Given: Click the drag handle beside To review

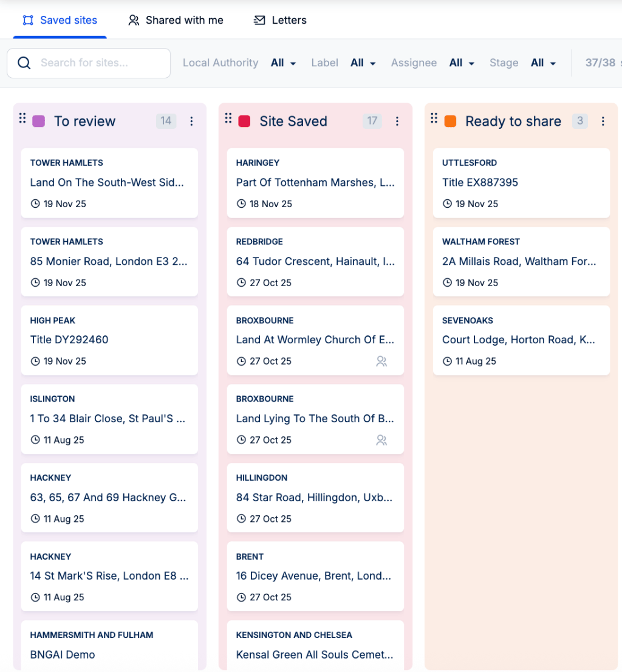Looking at the screenshot, I should (x=22, y=118).
